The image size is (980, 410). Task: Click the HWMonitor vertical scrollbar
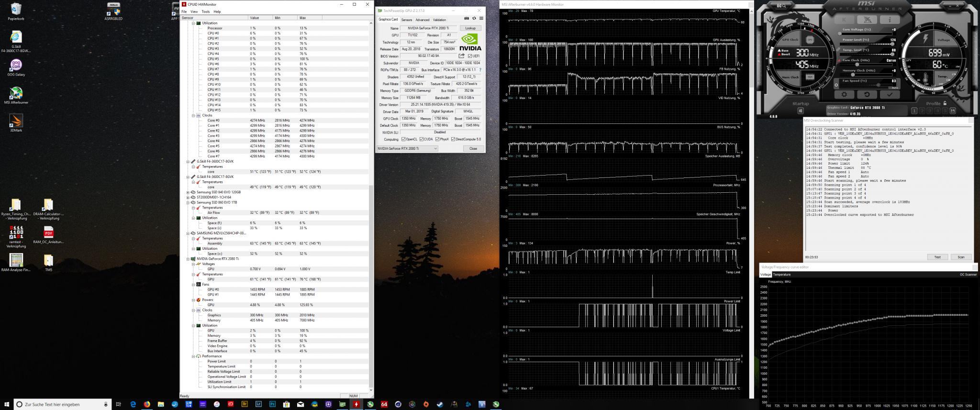371,206
